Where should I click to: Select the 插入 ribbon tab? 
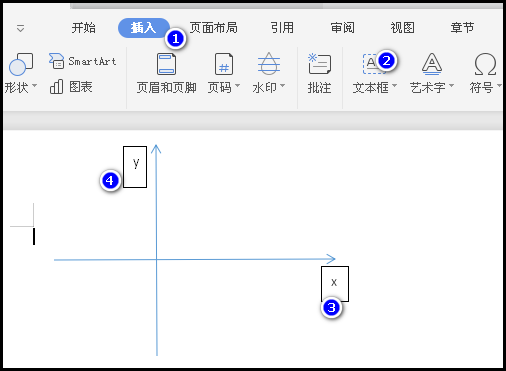point(144,28)
